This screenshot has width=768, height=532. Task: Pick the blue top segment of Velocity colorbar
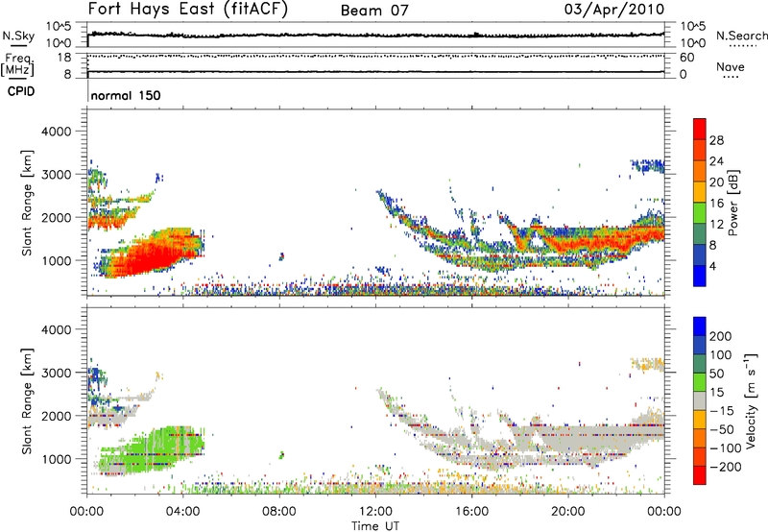tap(700, 326)
